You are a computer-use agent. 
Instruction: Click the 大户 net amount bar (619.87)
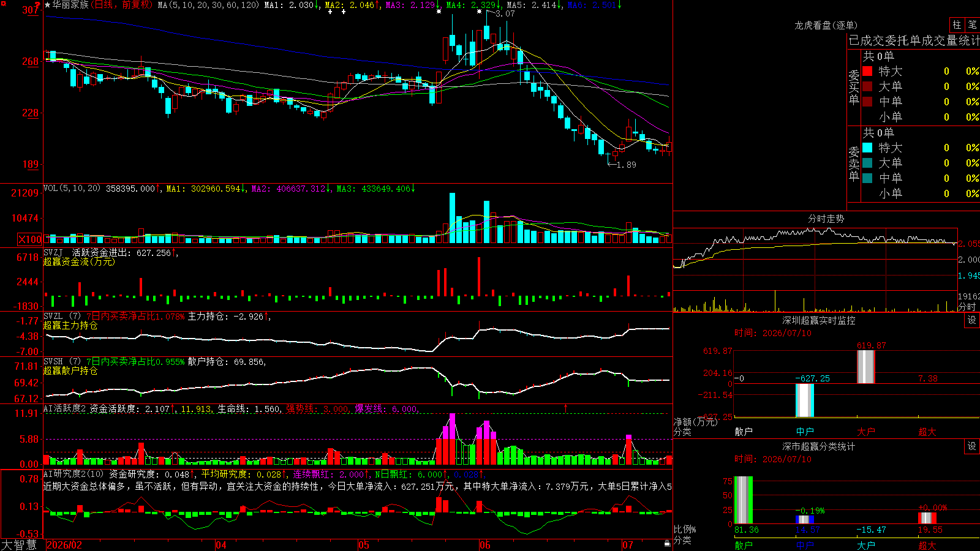(x=866, y=367)
